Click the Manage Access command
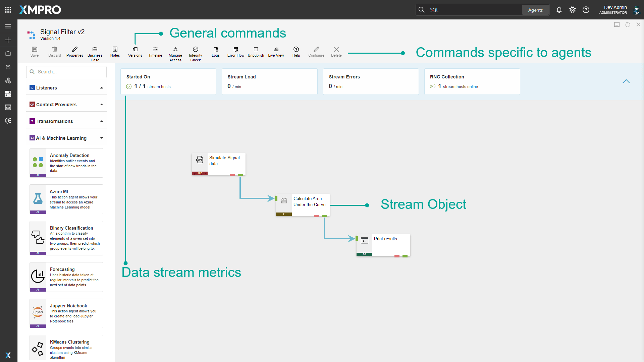This screenshot has width=644, height=362. point(175,52)
